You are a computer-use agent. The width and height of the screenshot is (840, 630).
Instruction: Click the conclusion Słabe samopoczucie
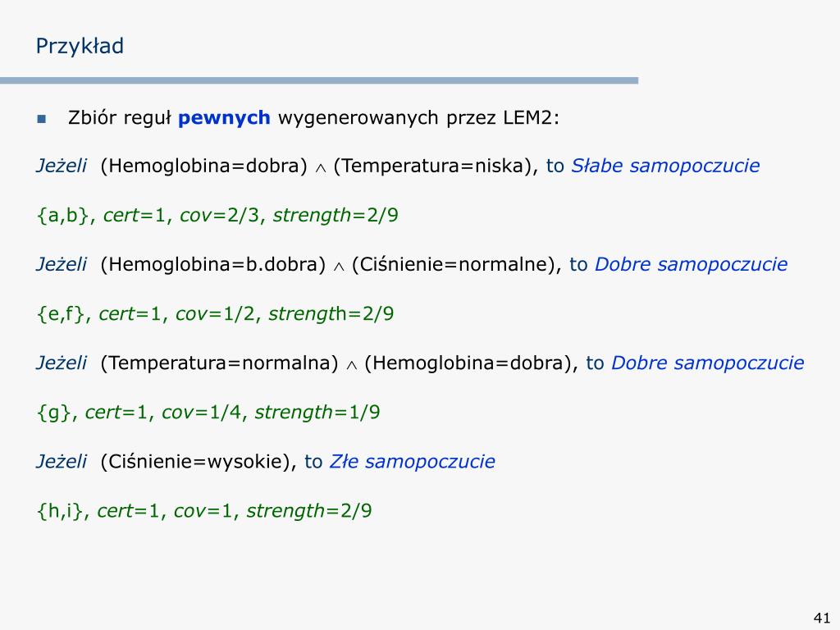point(665,166)
